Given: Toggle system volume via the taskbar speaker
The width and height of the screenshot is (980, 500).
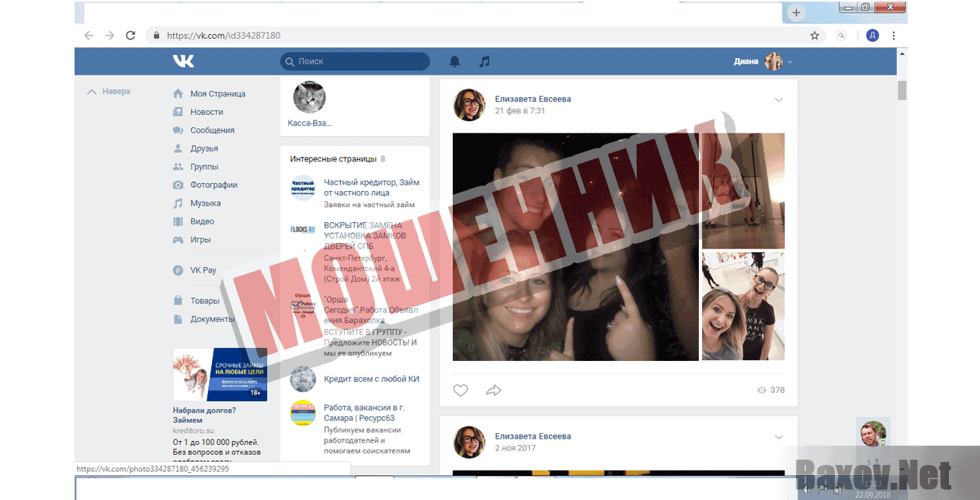Looking at the screenshot, I should coord(805,488).
